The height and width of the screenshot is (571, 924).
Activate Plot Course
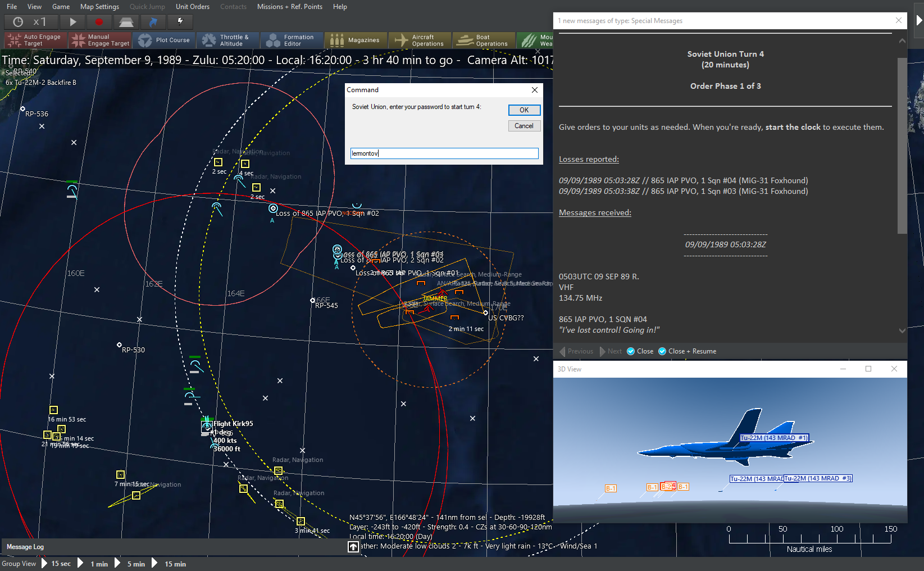coord(165,40)
